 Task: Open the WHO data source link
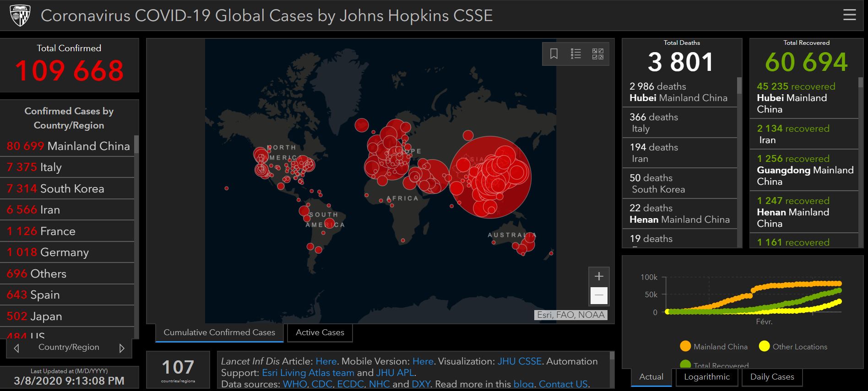tap(294, 384)
